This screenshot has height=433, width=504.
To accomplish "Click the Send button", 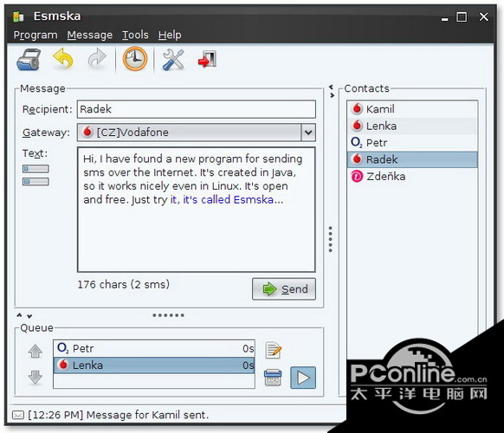I will click(x=284, y=289).
